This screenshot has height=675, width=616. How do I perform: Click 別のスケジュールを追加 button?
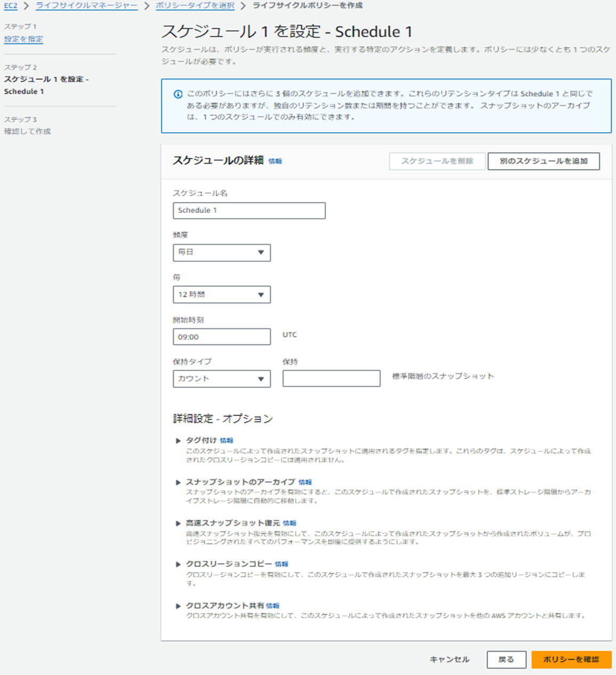[543, 161]
